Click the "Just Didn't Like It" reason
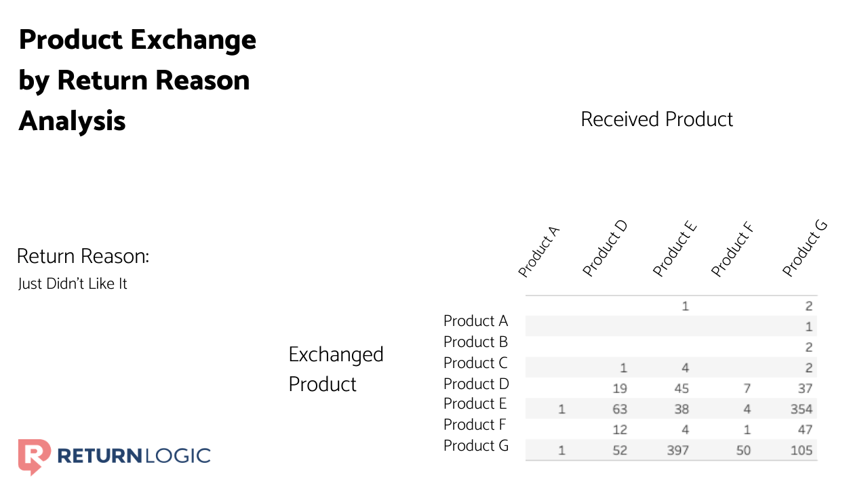Image resolution: width=868 pixels, height=488 pixels. coord(73,283)
